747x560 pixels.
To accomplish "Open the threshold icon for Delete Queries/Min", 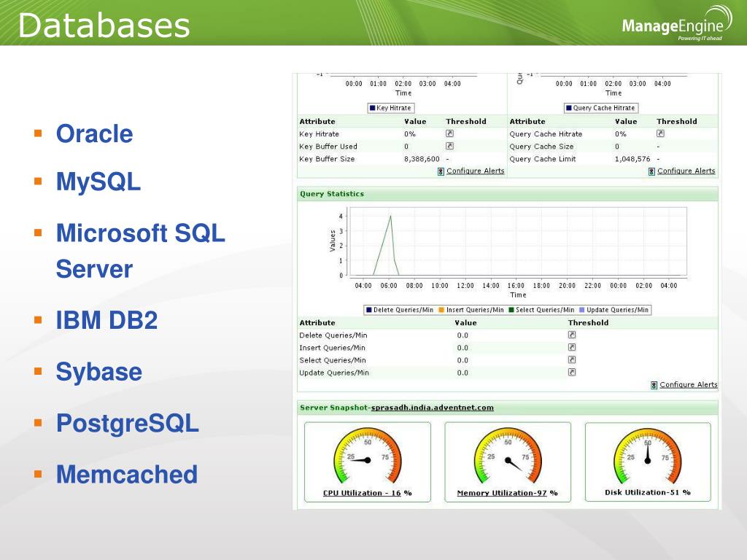I will [572, 335].
